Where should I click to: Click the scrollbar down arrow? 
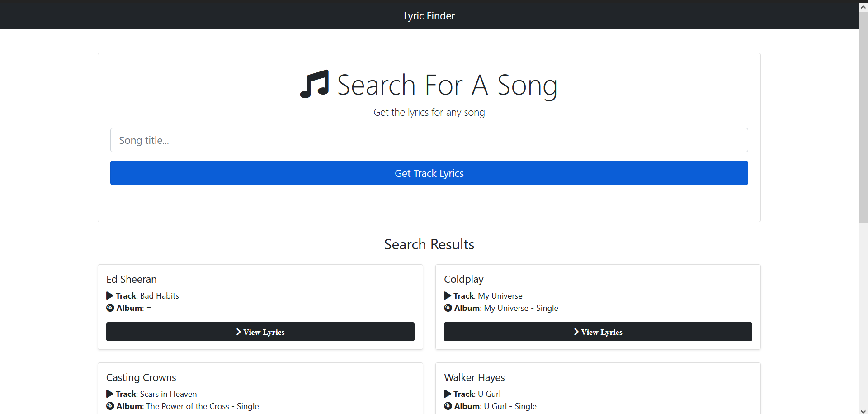863,411
